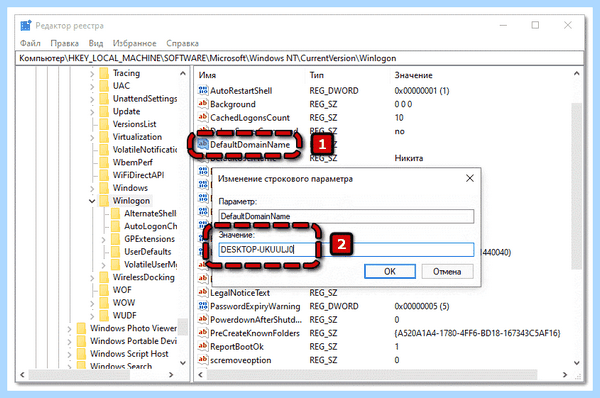Select the Windows Script Host key

129,354
